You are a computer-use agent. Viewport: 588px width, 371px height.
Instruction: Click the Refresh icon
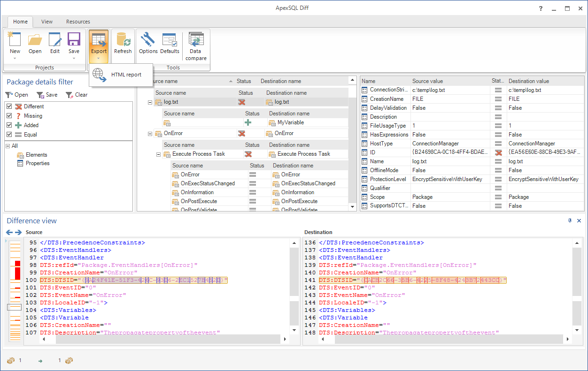tap(123, 39)
